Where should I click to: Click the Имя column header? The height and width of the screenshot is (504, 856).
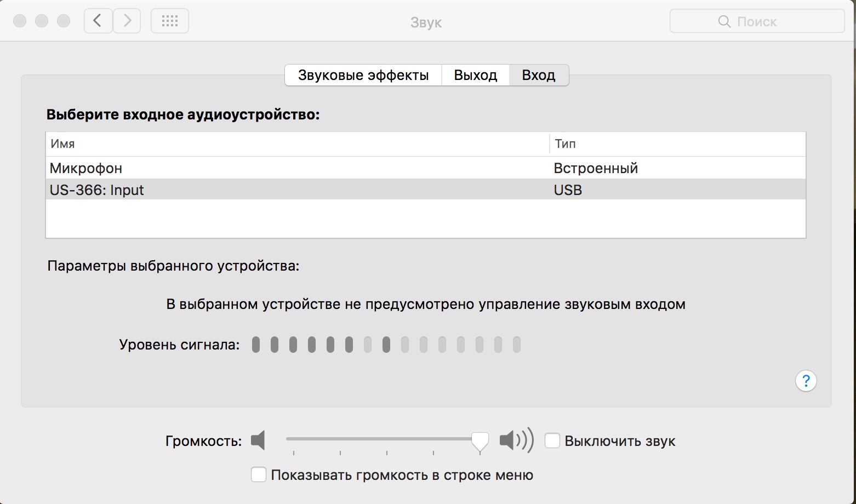[63, 144]
